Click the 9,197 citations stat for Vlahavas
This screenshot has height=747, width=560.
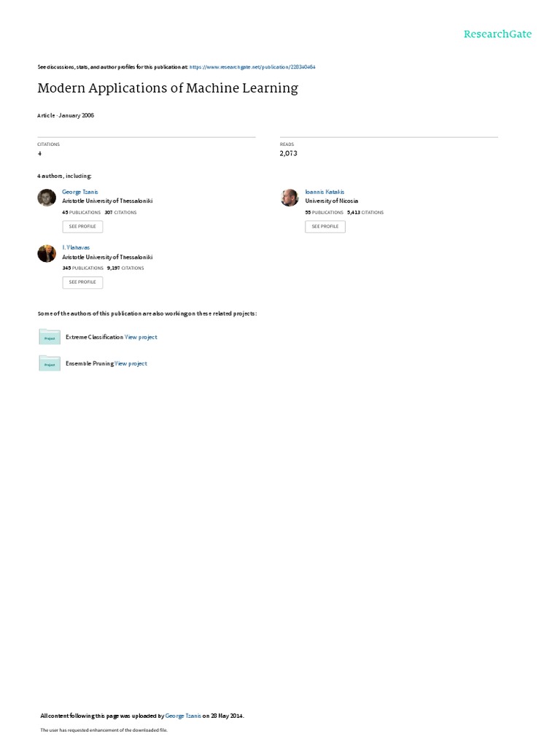[x=125, y=268]
